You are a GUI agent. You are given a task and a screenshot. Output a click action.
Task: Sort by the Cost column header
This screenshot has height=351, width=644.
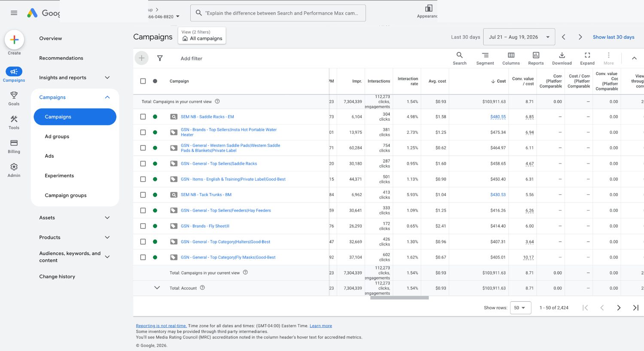[498, 81]
